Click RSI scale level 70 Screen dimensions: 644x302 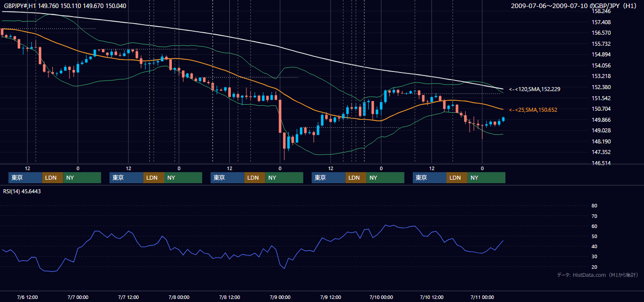594,216
